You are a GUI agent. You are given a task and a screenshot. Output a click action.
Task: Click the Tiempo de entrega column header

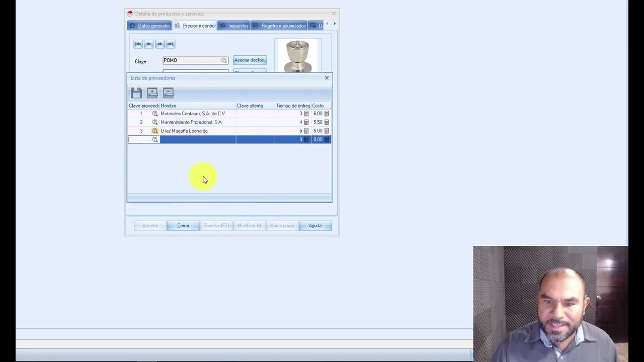point(293,106)
